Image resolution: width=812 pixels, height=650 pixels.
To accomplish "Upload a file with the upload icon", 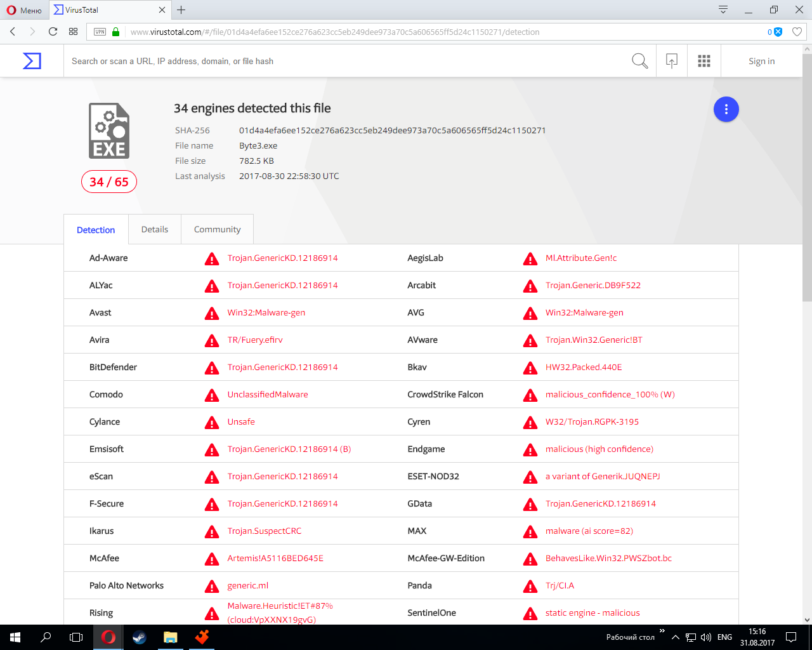I will point(672,61).
